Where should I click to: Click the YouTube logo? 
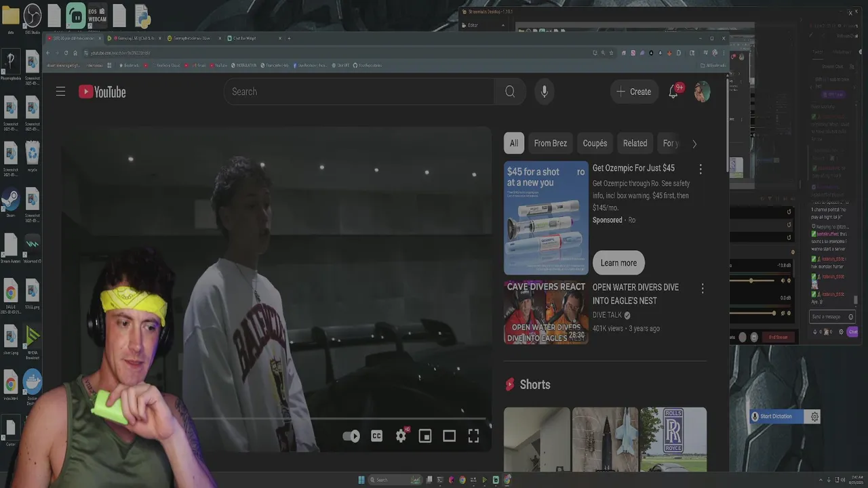coord(102,91)
